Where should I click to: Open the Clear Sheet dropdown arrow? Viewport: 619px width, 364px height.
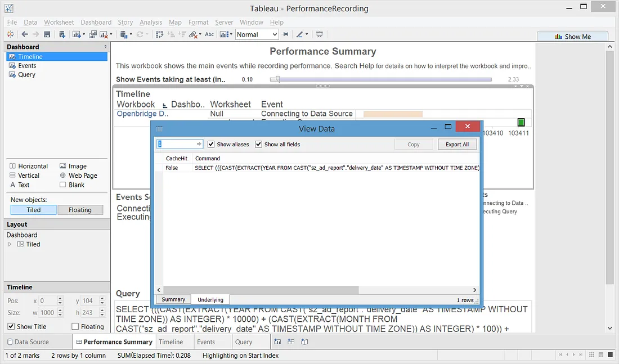tap(111, 34)
